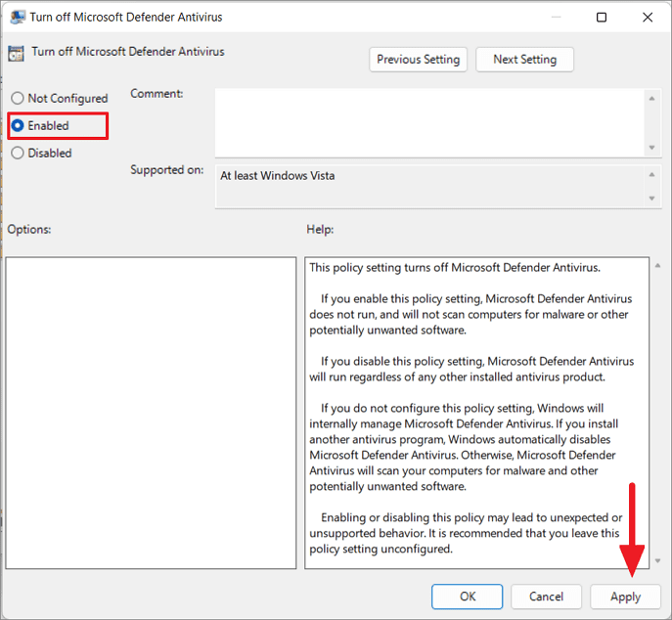Click the Apply button
Image resolution: width=672 pixels, height=620 pixels.
coord(625,597)
